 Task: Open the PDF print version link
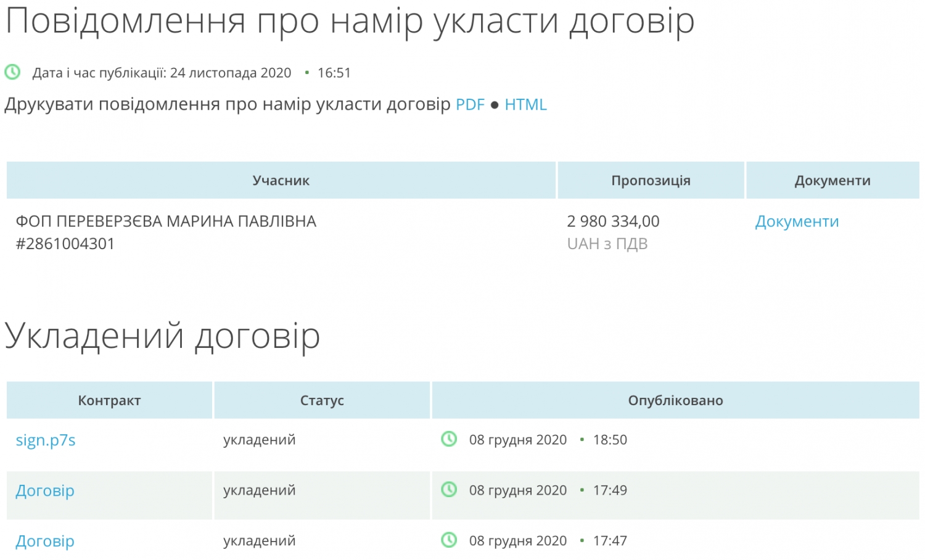[x=470, y=105]
